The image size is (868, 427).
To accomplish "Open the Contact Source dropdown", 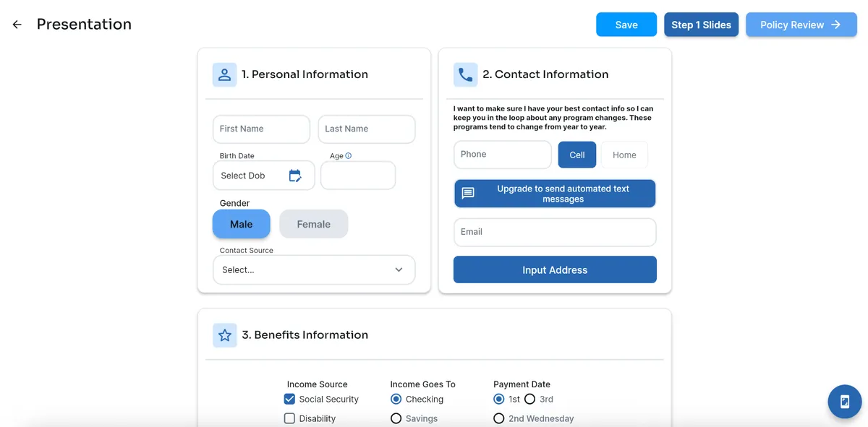I will 314,269.
